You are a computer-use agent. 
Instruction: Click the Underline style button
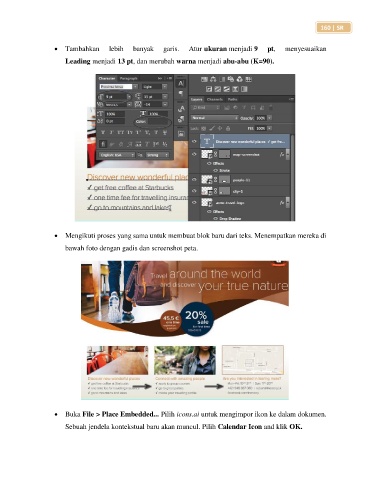(156, 132)
